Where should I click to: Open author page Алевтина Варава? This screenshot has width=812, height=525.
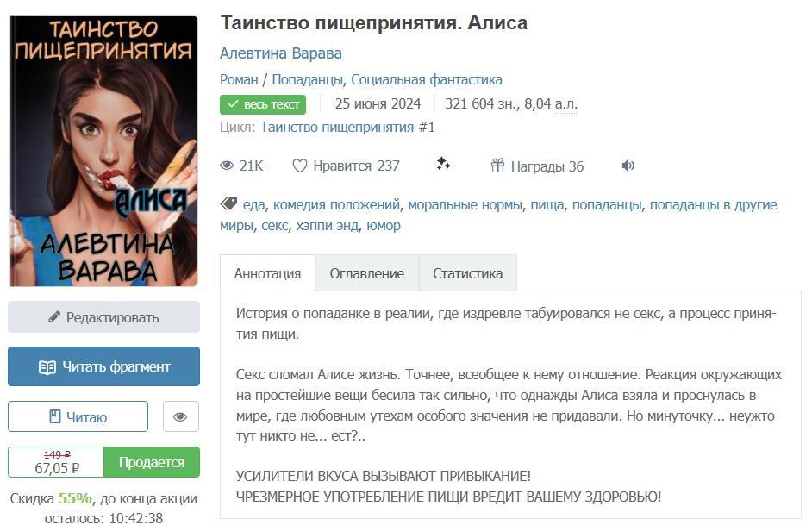281,53
